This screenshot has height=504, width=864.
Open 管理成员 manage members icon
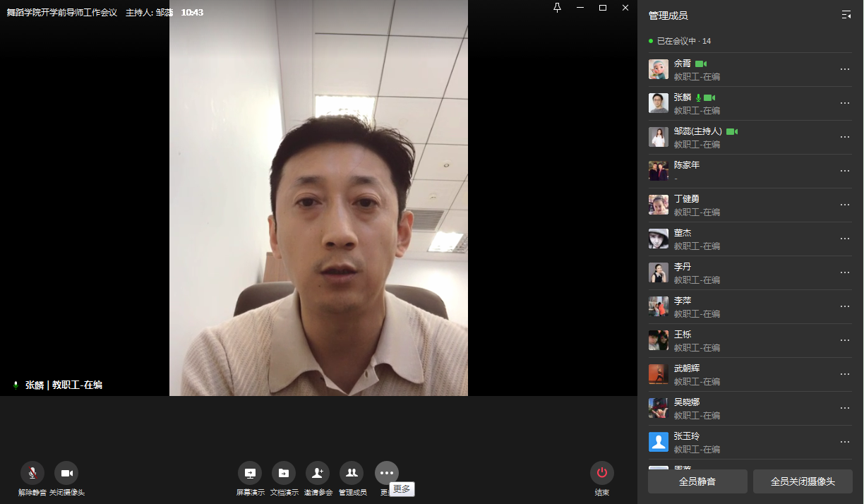(x=352, y=473)
